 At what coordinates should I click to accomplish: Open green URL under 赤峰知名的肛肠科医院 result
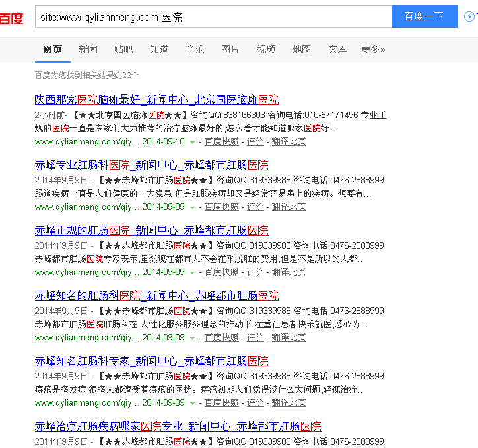86,338
